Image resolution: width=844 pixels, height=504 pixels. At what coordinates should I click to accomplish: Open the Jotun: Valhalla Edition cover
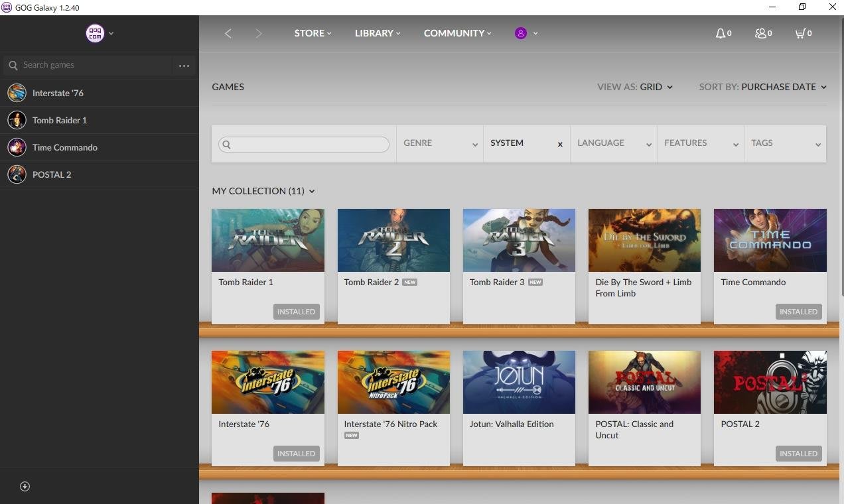tap(519, 382)
